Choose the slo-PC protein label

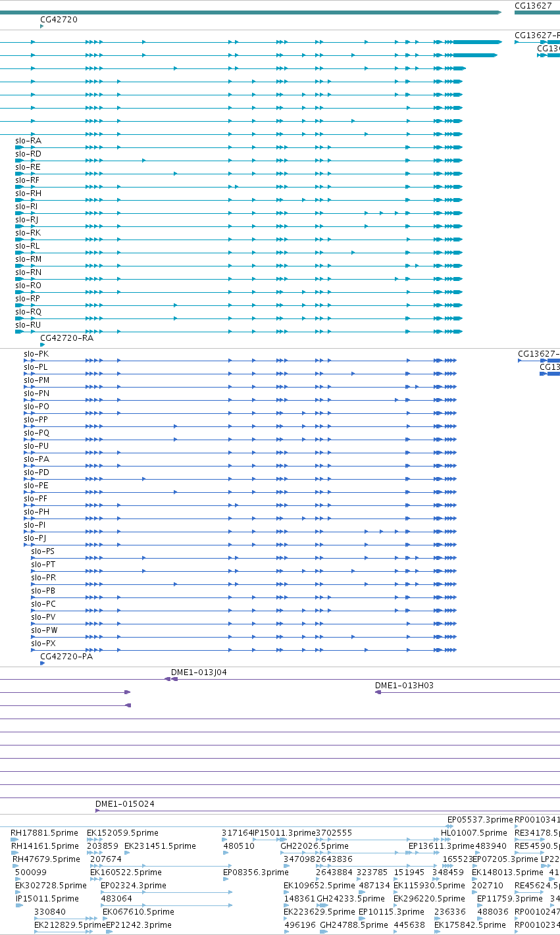(43, 604)
